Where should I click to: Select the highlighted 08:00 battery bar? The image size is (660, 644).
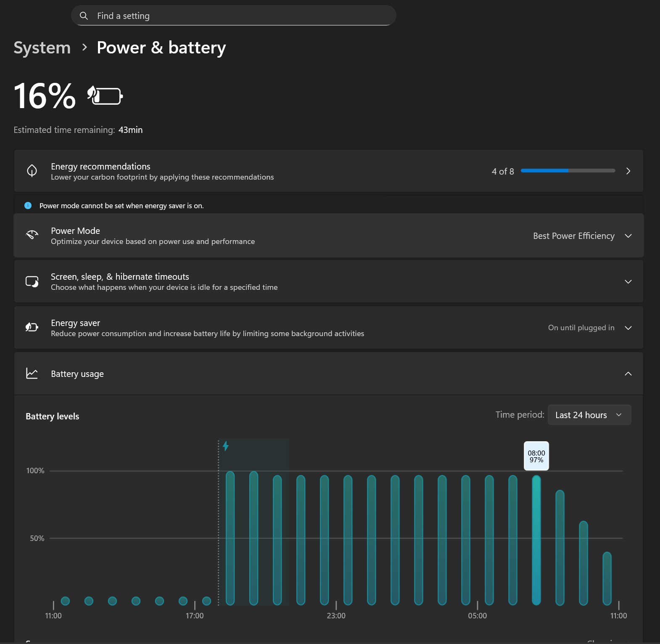tap(536, 540)
